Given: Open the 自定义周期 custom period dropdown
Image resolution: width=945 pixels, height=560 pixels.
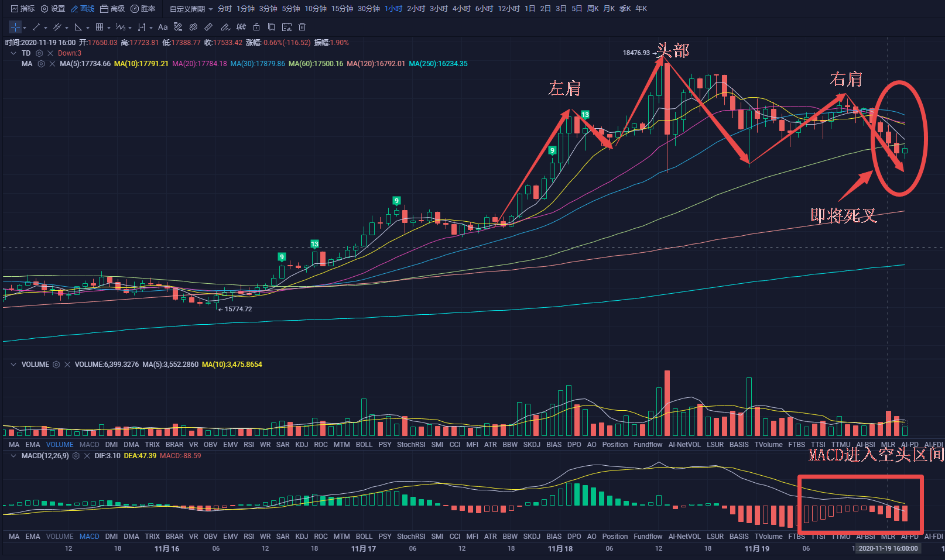Looking at the screenshot, I should click(x=191, y=9).
